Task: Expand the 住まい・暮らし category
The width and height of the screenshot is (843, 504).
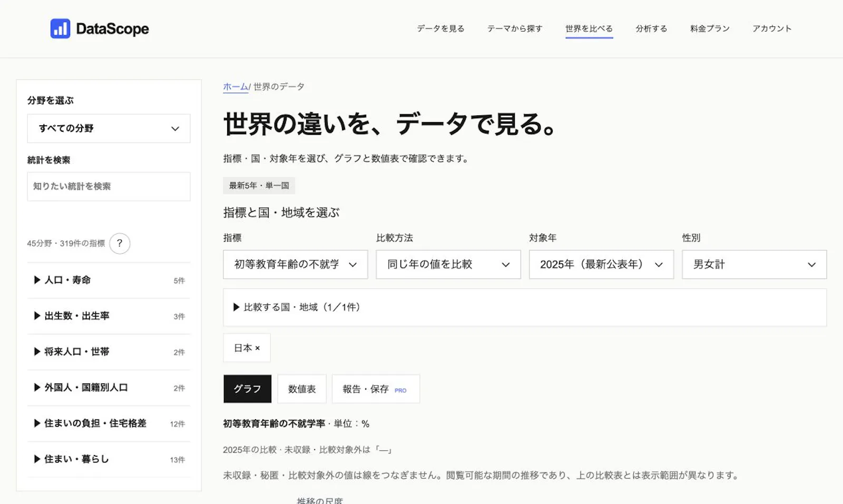Action: [x=109, y=459]
